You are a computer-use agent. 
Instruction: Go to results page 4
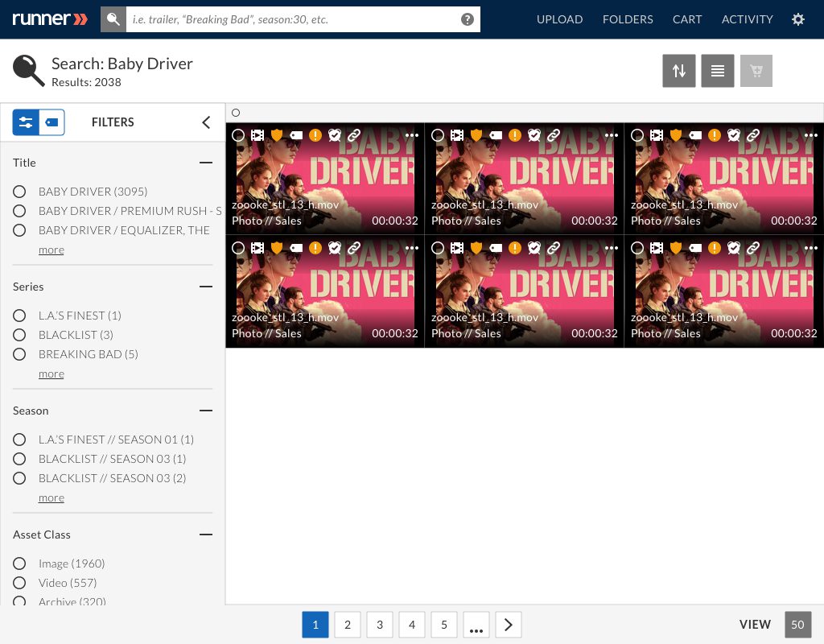412,625
